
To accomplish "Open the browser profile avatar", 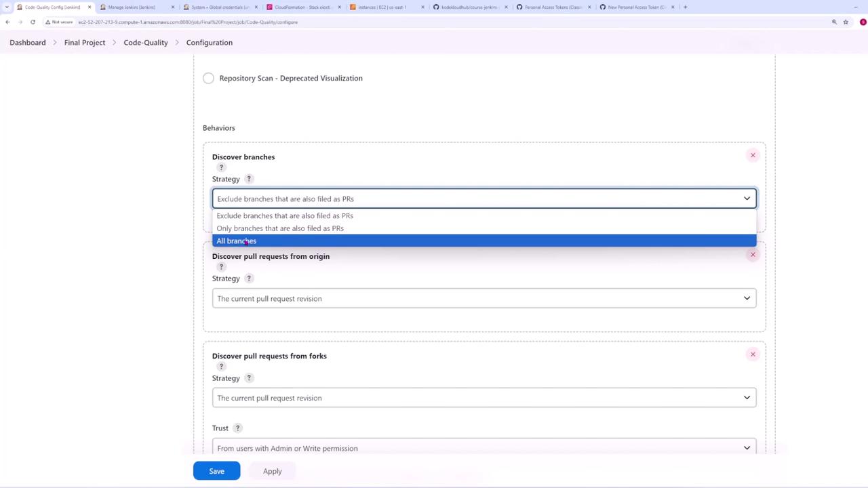I will pyautogui.click(x=863, y=22).
